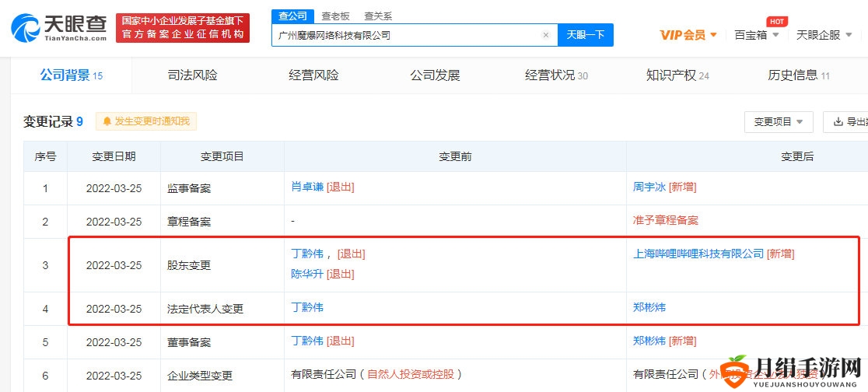868x392 pixels.
Task: Open the 公司背景 tab
Action: click(x=71, y=75)
